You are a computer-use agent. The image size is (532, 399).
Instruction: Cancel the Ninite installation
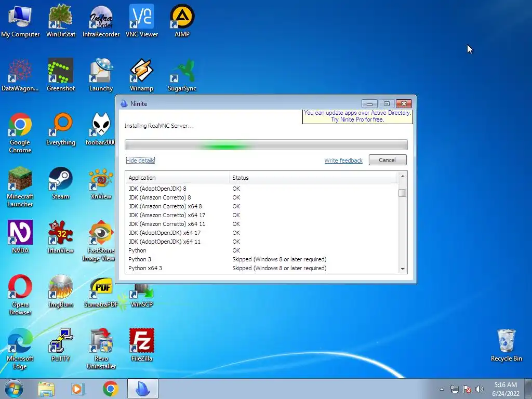click(388, 160)
